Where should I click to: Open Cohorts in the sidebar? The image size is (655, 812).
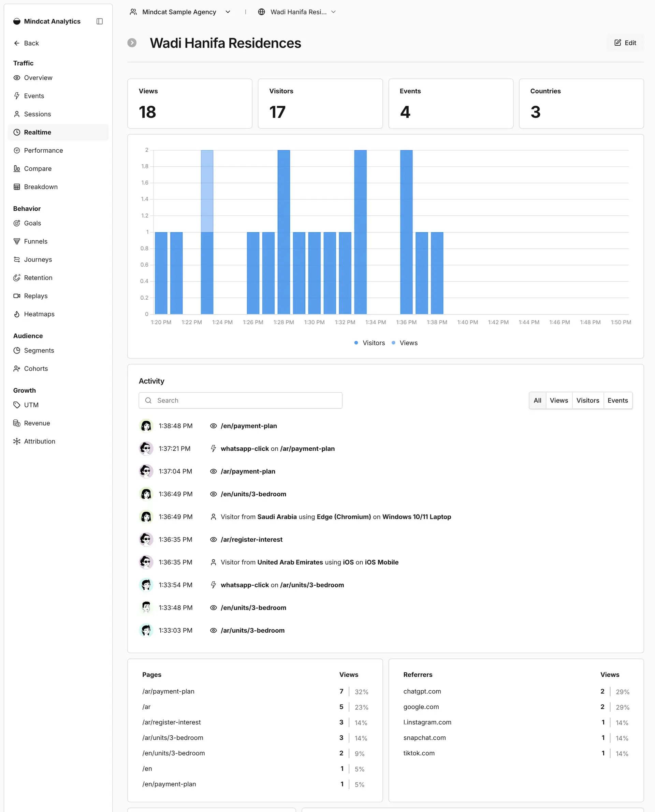(58, 369)
